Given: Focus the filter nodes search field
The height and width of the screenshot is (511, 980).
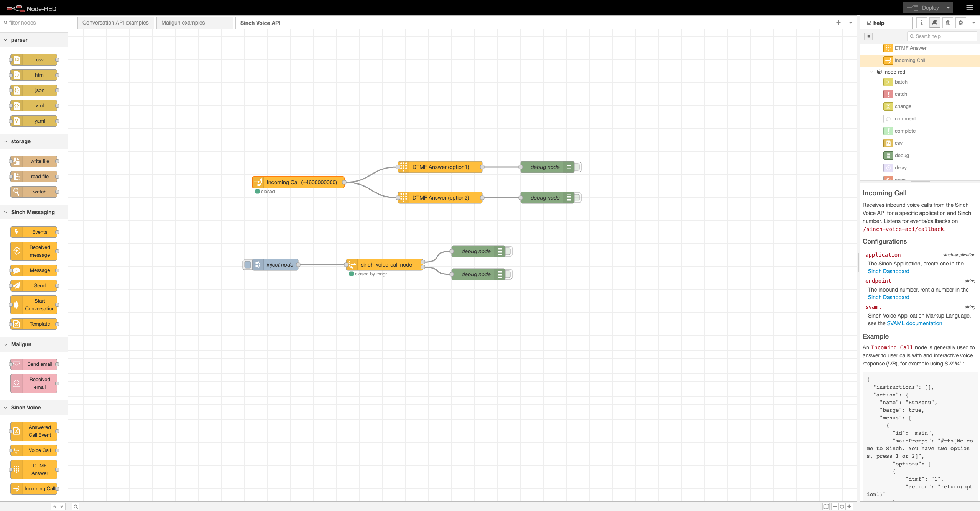Looking at the screenshot, I should pyautogui.click(x=34, y=23).
